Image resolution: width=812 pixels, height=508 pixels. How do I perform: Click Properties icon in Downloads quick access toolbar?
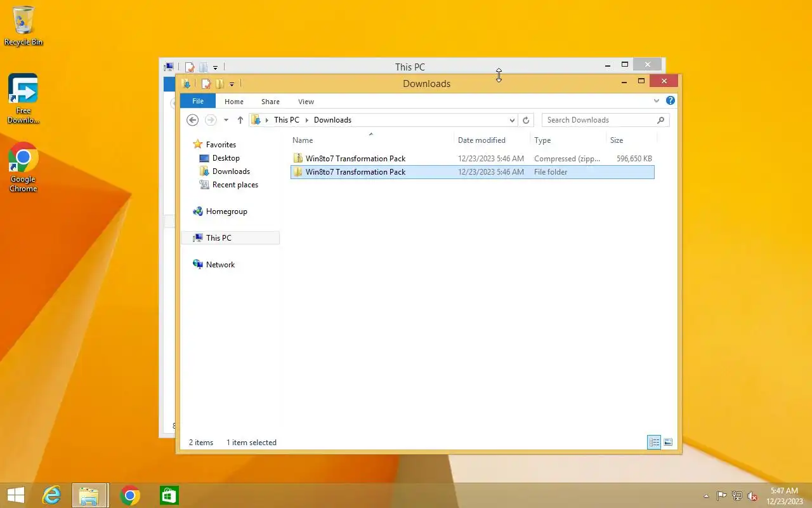point(206,84)
